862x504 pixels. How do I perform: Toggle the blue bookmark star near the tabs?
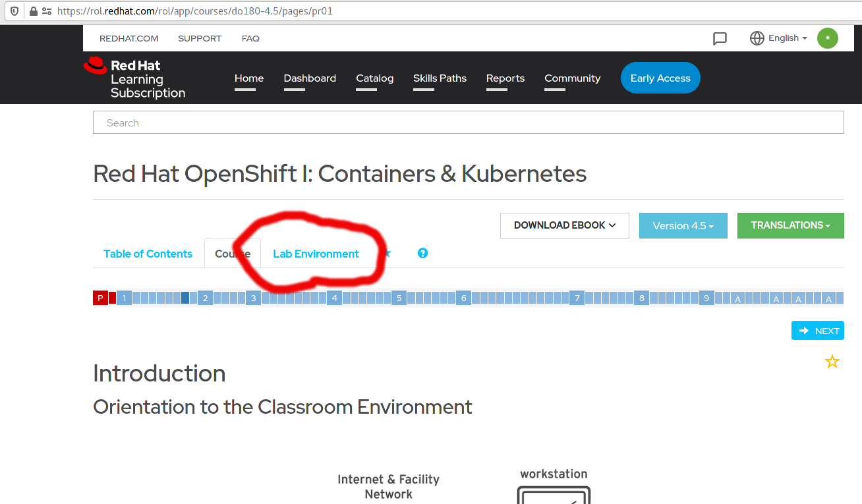click(388, 253)
